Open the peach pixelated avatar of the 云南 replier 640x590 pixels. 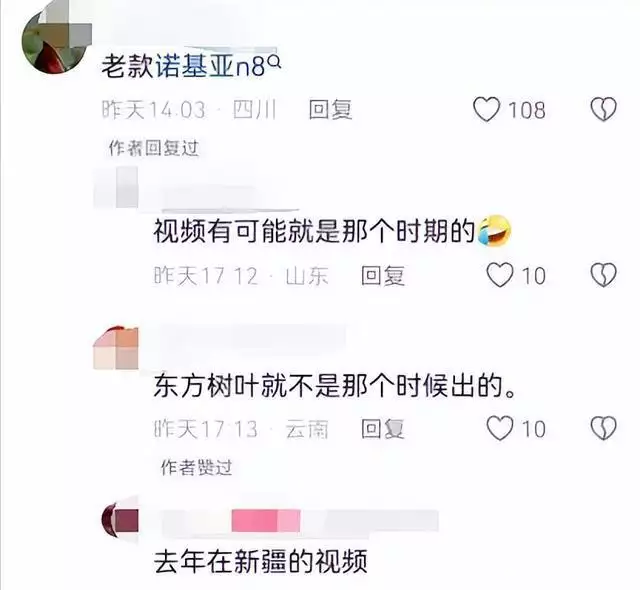[x=116, y=348]
